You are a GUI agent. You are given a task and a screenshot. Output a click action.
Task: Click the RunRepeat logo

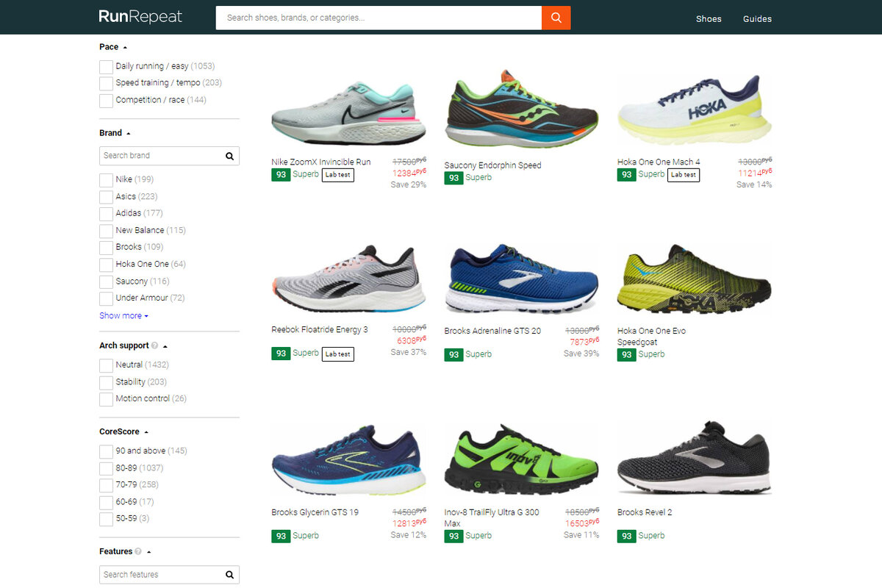pos(140,17)
